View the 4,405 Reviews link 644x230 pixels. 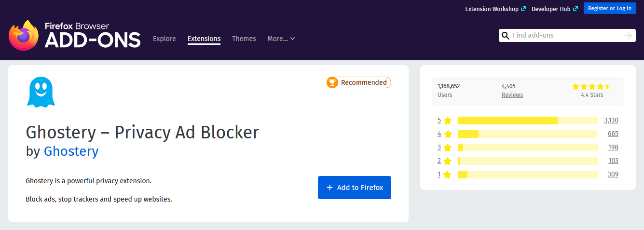coord(512,91)
